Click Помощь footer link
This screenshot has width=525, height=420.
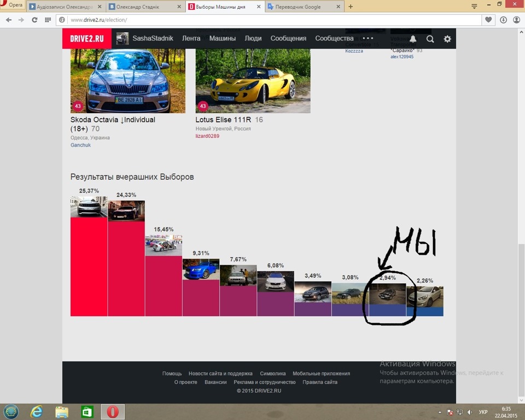(x=172, y=374)
